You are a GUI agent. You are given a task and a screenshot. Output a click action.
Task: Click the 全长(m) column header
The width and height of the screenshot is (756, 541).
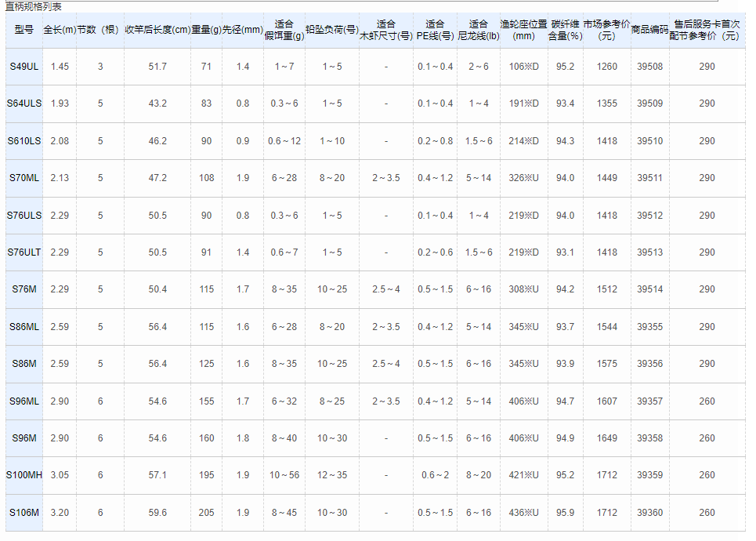60,30
